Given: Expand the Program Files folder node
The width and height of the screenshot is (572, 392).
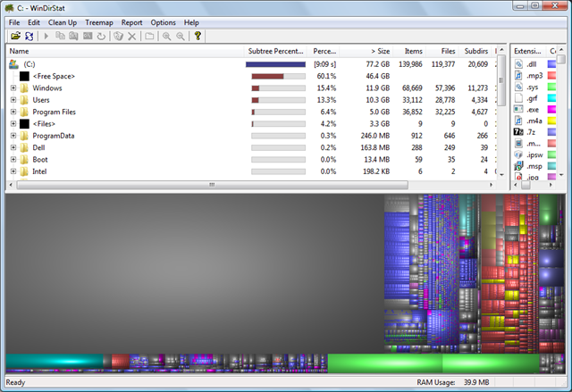Looking at the screenshot, I should point(13,112).
